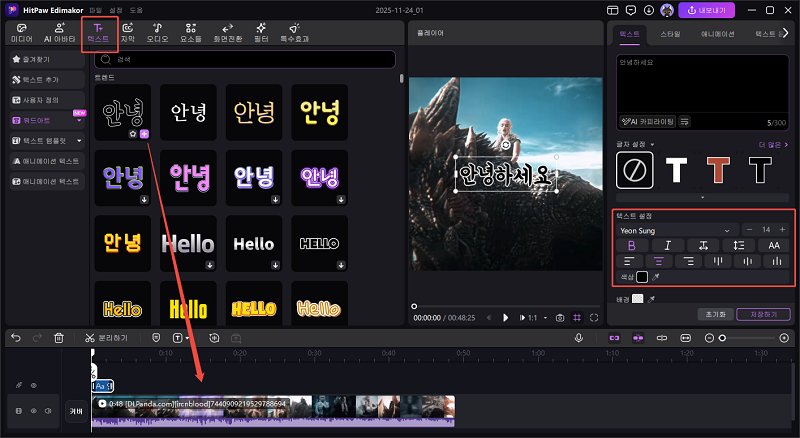The height and width of the screenshot is (438, 800).
Task: Toggle visibility eye of the video track
Action: coord(34,410)
